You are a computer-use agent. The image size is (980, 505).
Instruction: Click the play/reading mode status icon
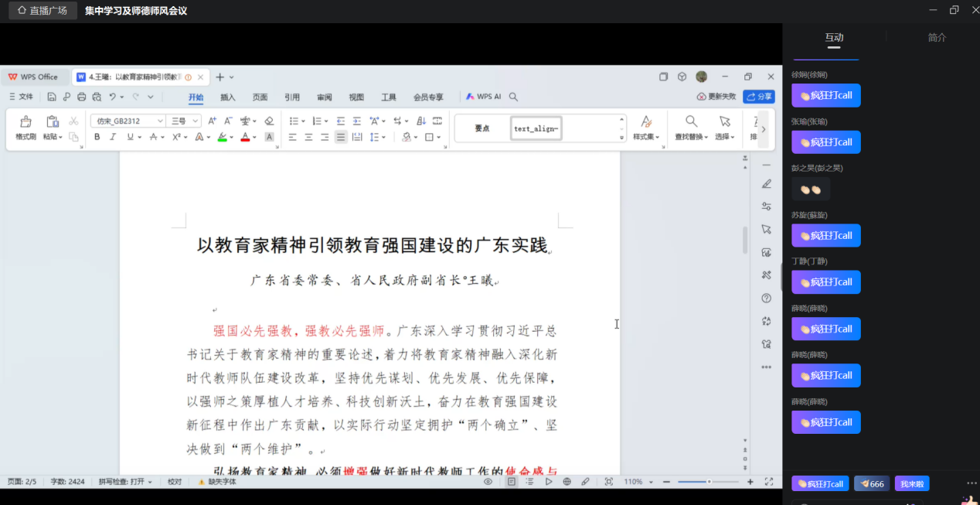click(549, 482)
